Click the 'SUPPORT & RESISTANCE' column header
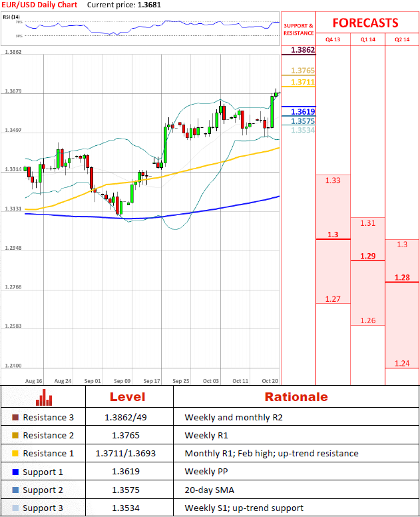 coord(298,29)
